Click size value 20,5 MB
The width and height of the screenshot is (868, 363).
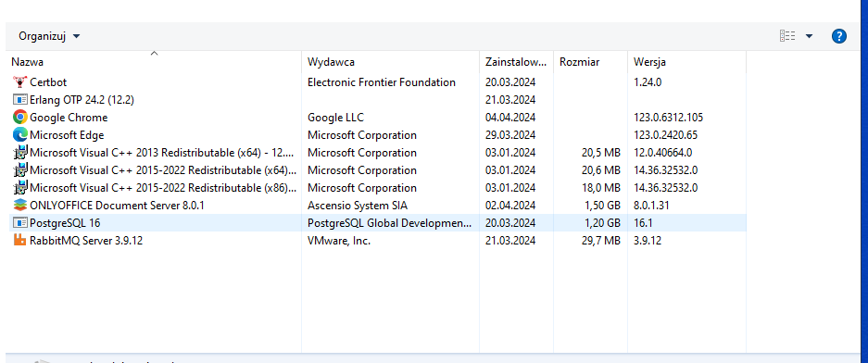601,153
